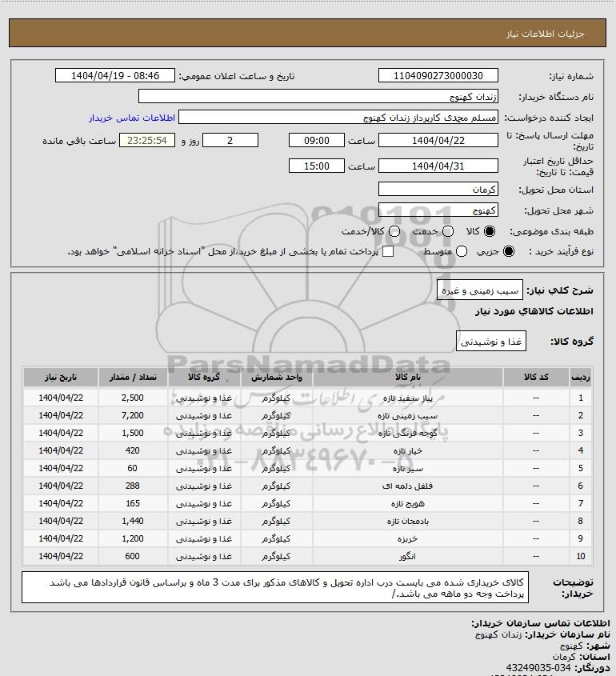Click the table's گروه کالا column header

(204, 378)
